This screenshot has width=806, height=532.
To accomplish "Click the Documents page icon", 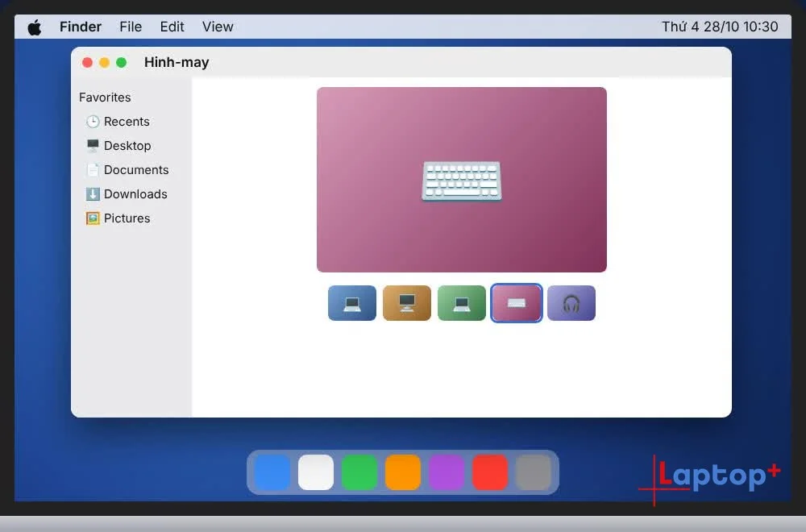I will click(x=93, y=169).
